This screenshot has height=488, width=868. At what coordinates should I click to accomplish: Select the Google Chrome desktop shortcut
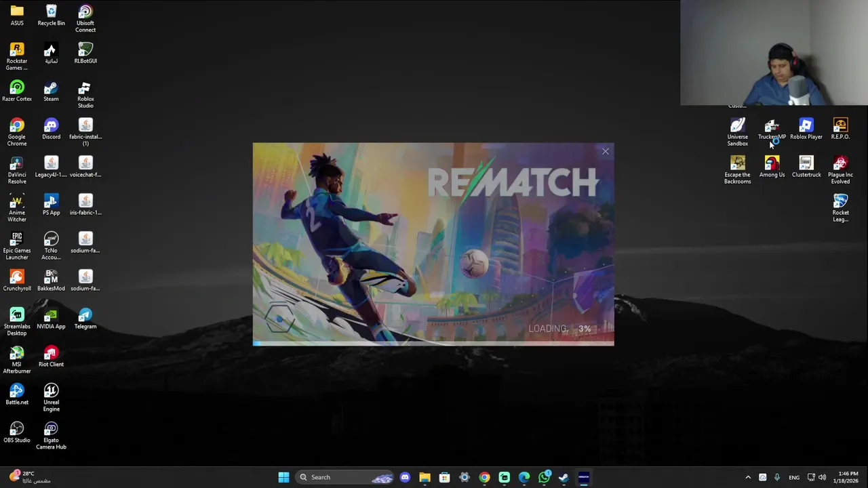pyautogui.click(x=17, y=132)
